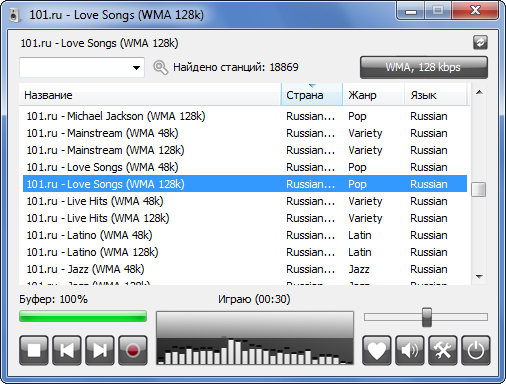Select 101.ru - Live Hits (WMA 48k)
The image size is (506, 384).
pyautogui.click(x=245, y=201)
